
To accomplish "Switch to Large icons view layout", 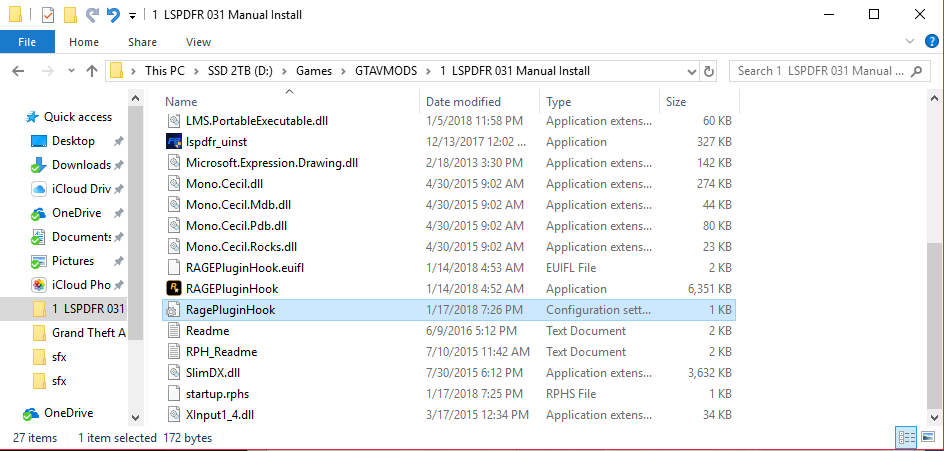I will pyautogui.click(x=927, y=438).
